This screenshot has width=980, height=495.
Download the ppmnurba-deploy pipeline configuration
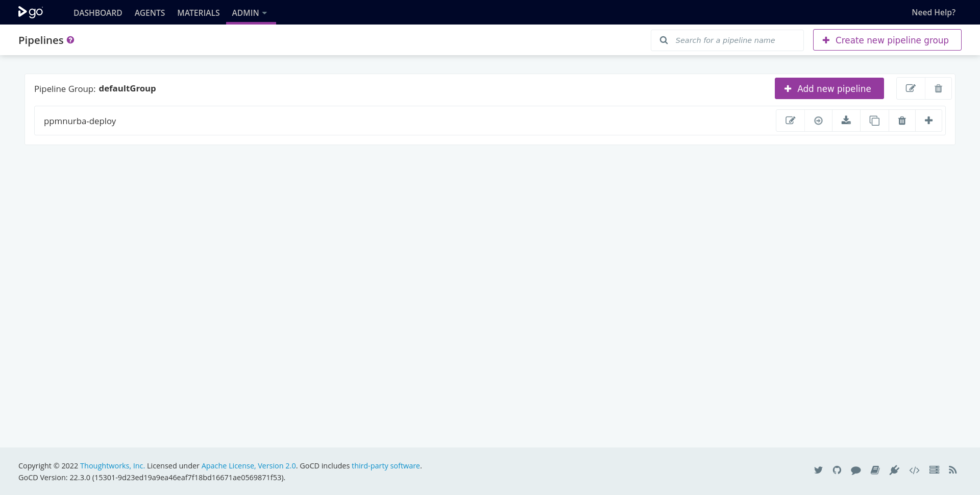[846, 121]
